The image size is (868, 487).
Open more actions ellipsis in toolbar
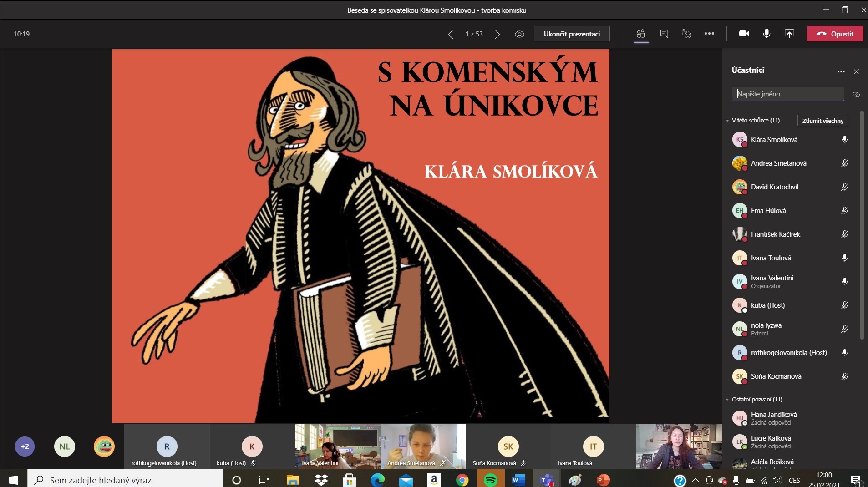tap(709, 34)
